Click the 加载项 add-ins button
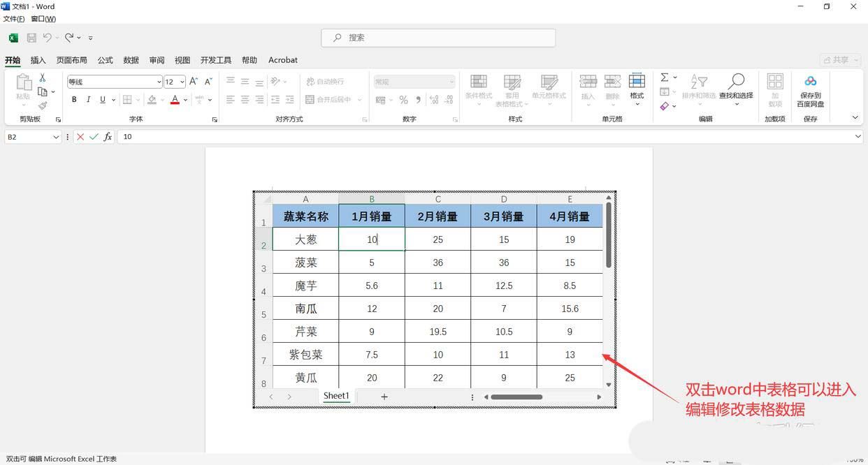868x465 pixels. tap(775, 90)
